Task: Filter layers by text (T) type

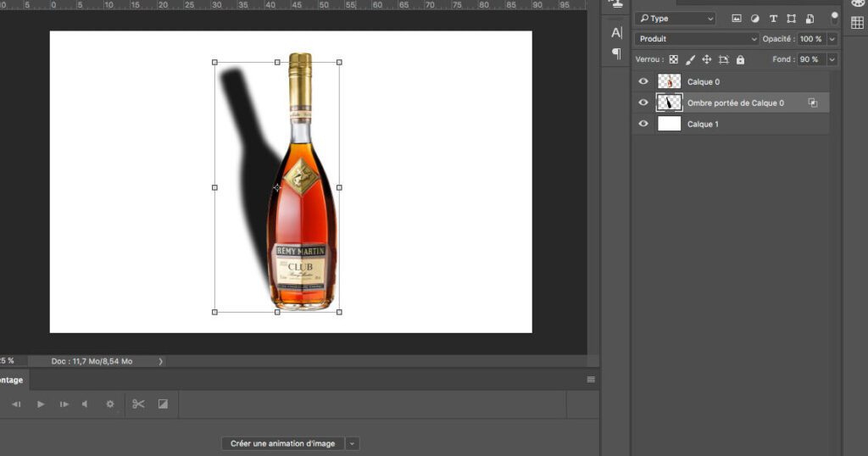Action: coord(773,19)
